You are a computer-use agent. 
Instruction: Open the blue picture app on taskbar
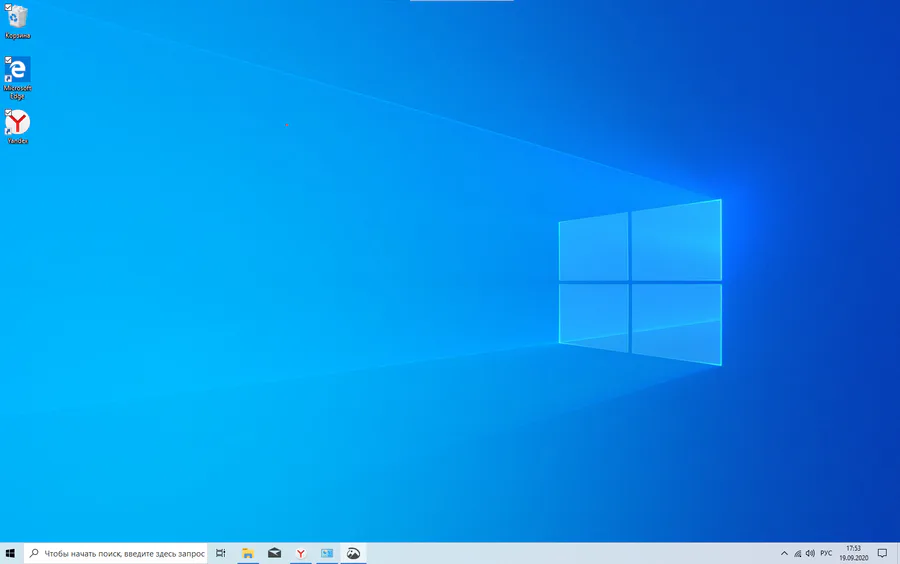327,554
